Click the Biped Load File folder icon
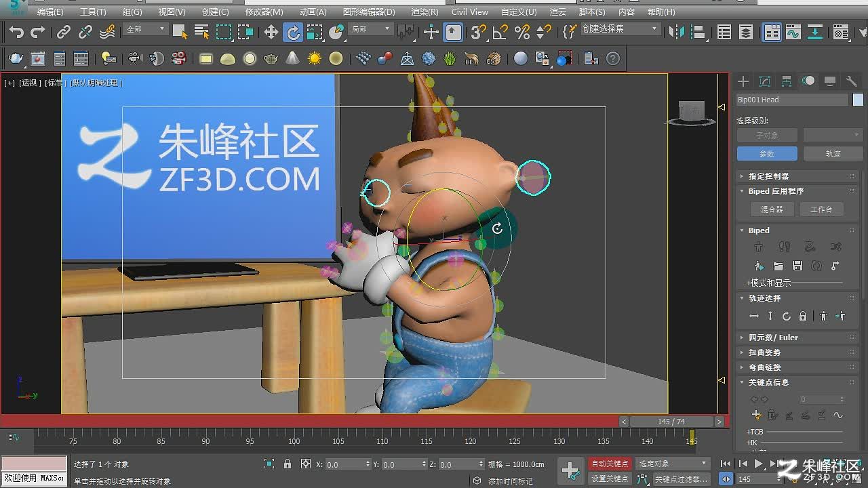This screenshot has width=868, height=488. coord(778,266)
